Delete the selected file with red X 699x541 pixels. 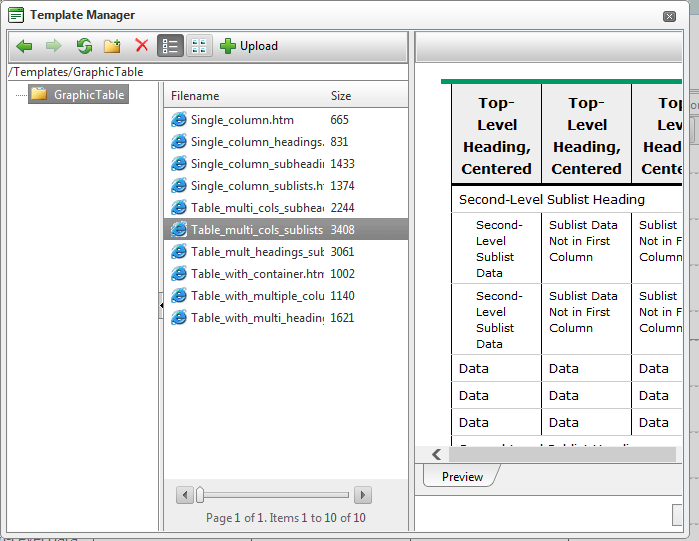tap(142, 45)
